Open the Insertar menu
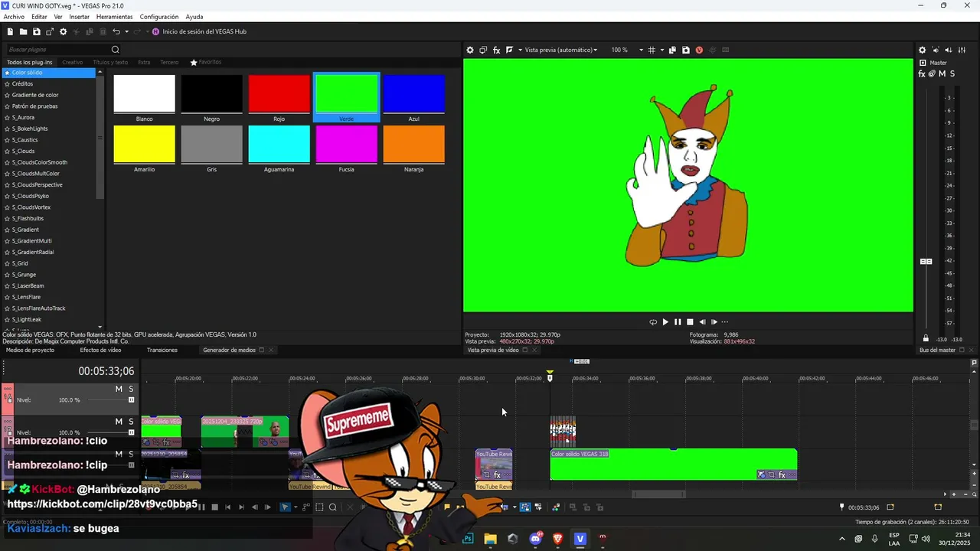980x551 pixels. (x=79, y=17)
